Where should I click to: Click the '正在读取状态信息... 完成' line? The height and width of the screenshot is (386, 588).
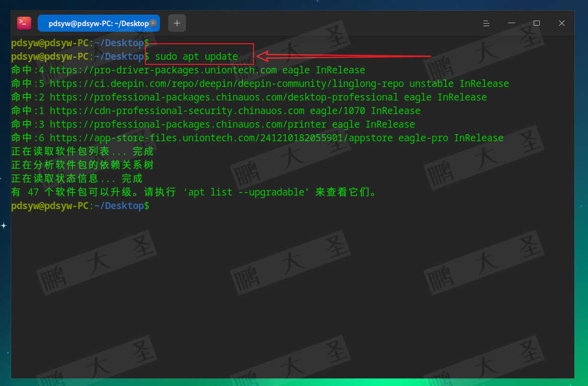pos(77,178)
